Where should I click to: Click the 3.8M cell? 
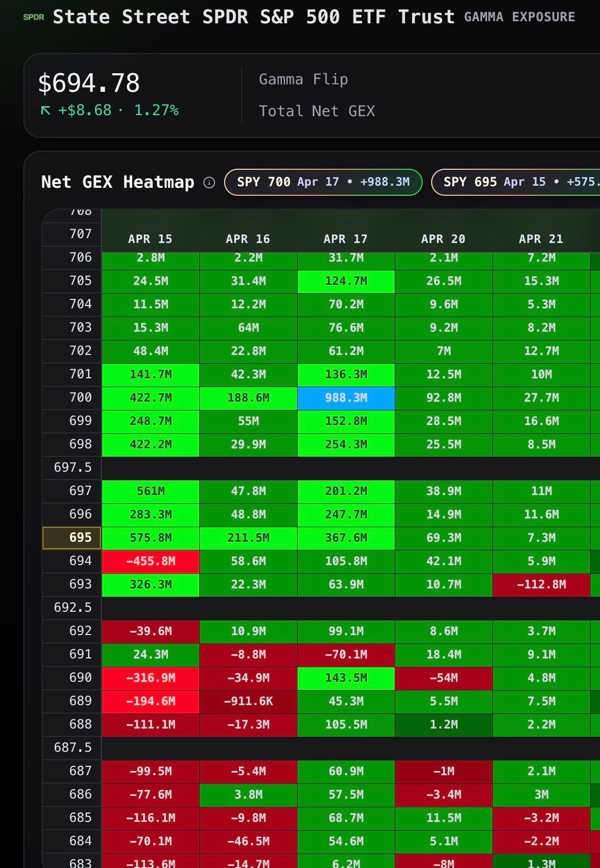click(x=248, y=795)
